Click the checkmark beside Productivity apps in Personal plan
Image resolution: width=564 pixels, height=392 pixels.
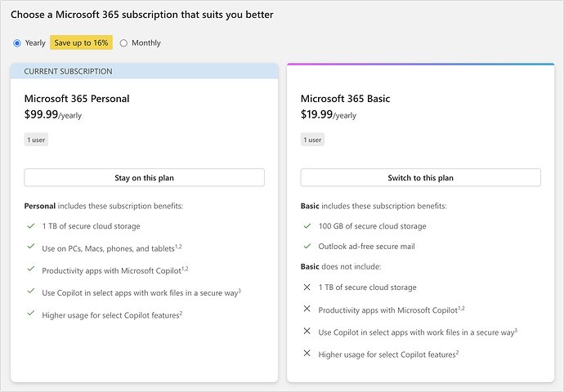click(31, 269)
